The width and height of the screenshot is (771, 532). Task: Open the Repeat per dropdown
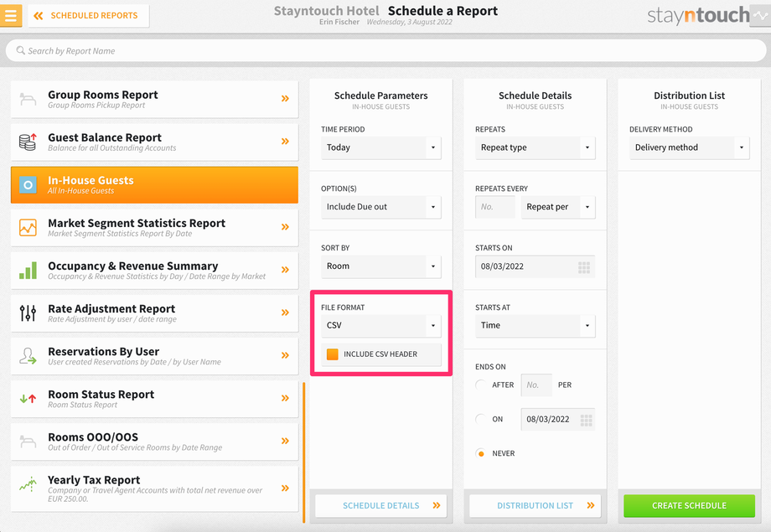(x=558, y=207)
